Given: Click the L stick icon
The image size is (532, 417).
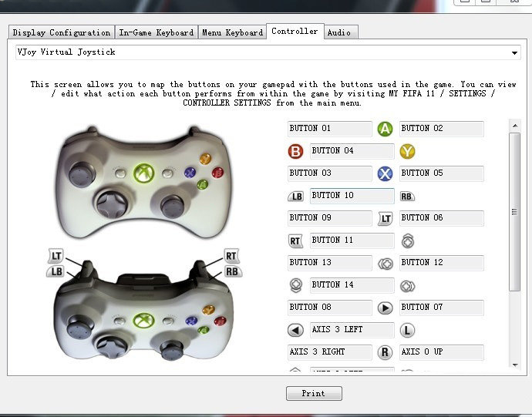Looking at the screenshot, I should tap(407, 330).
